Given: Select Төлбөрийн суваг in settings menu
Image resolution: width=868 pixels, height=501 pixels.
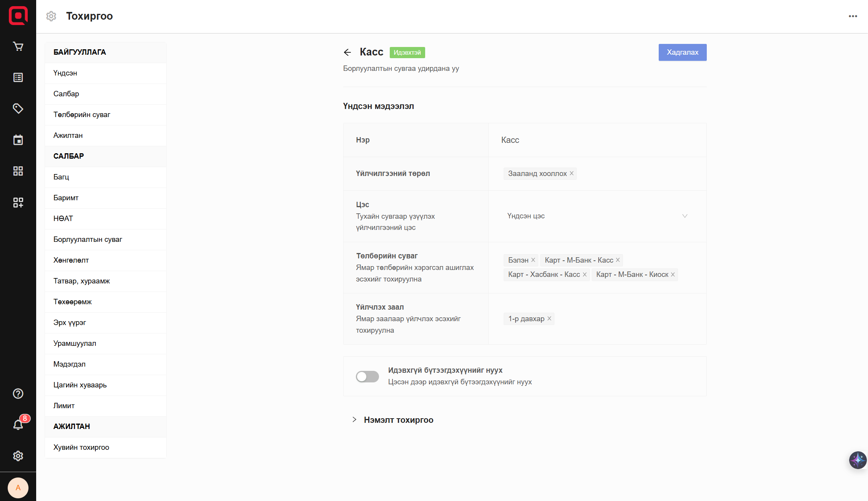Looking at the screenshot, I should (x=82, y=115).
